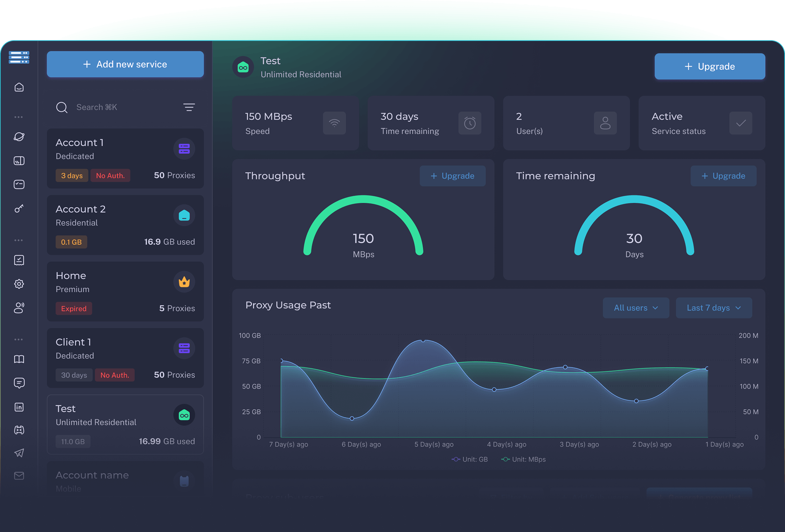Click the search filter toggle icon
This screenshot has height=532, width=785.
coord(189,107)
